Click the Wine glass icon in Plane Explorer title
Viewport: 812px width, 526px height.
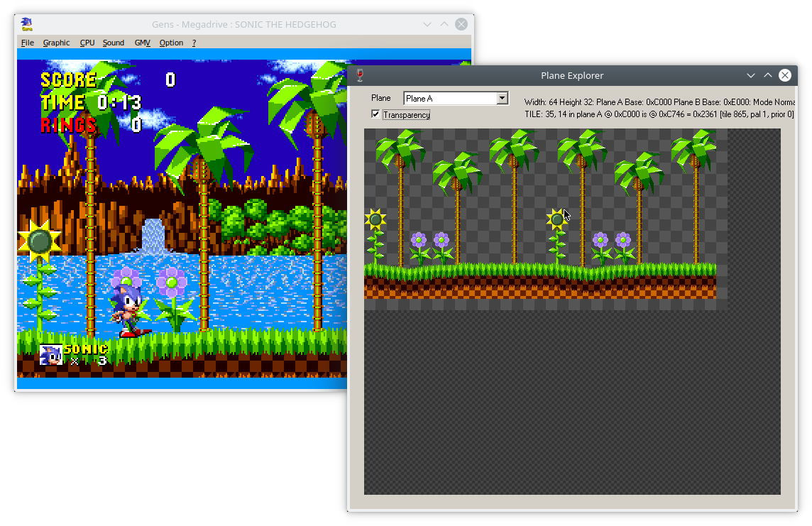coord(360,75)
